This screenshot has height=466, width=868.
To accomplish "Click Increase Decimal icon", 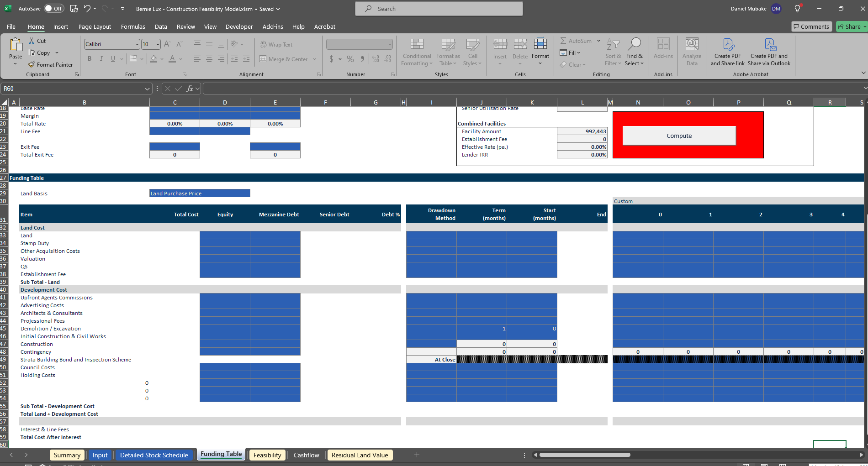I will coord(376,59).
